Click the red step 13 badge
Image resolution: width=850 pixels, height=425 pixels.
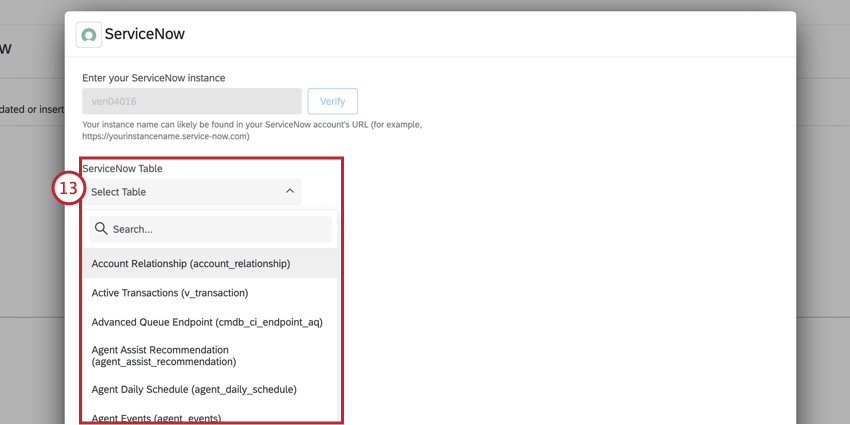[x=68, y=190]
